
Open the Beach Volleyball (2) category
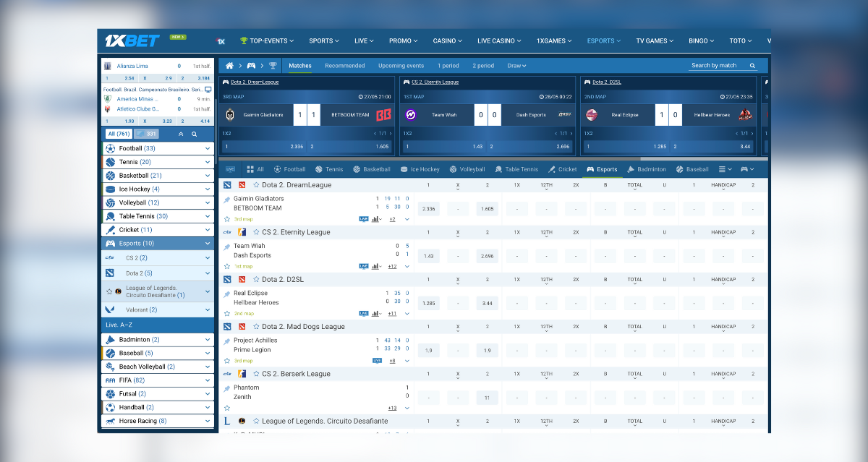coord(158,367)
